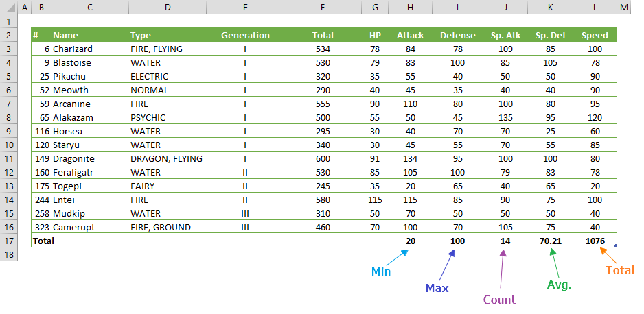Select Blastoise's Sp. Def value 105

[551, 62]
